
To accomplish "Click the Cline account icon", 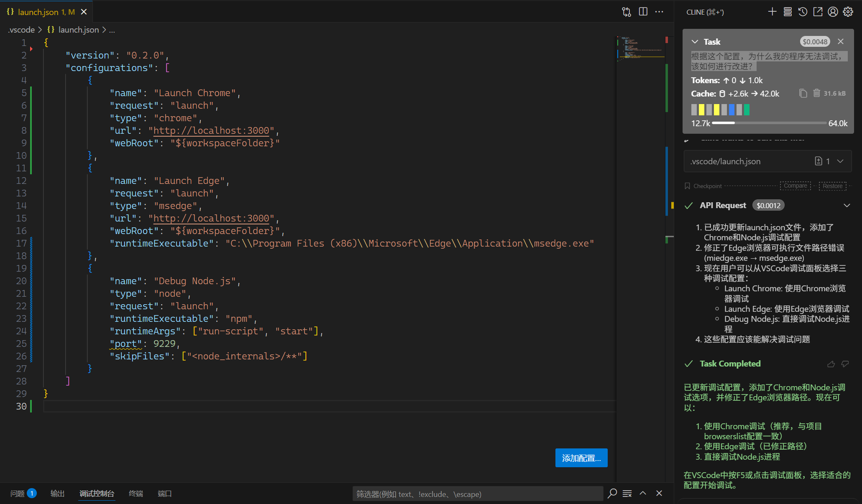I will coord(832,12).
